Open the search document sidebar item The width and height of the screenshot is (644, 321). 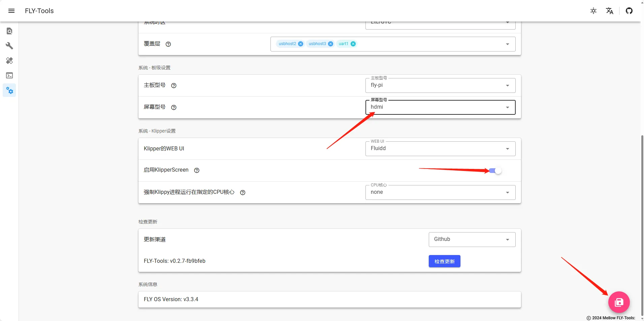[9, 31]
